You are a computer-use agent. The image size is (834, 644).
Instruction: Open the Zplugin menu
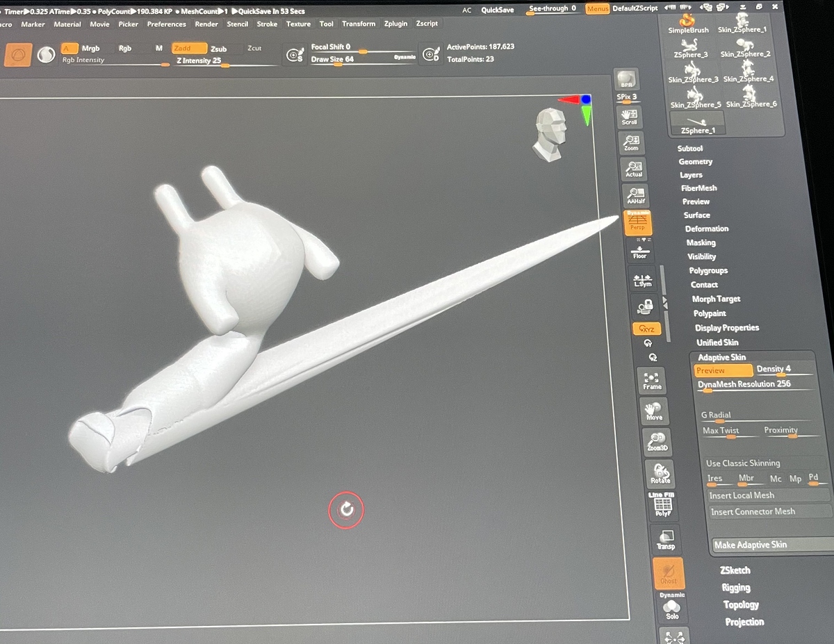(395, 24)
